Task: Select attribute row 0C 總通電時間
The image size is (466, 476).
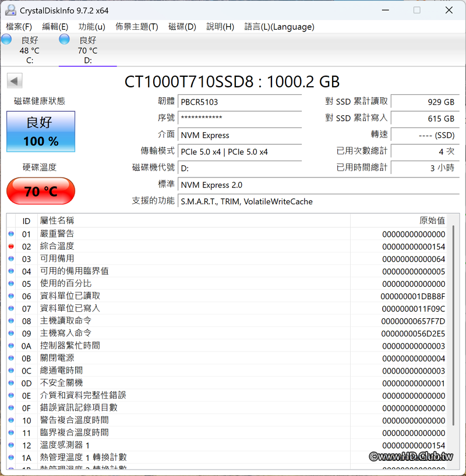Action: [x=227, y=371]
